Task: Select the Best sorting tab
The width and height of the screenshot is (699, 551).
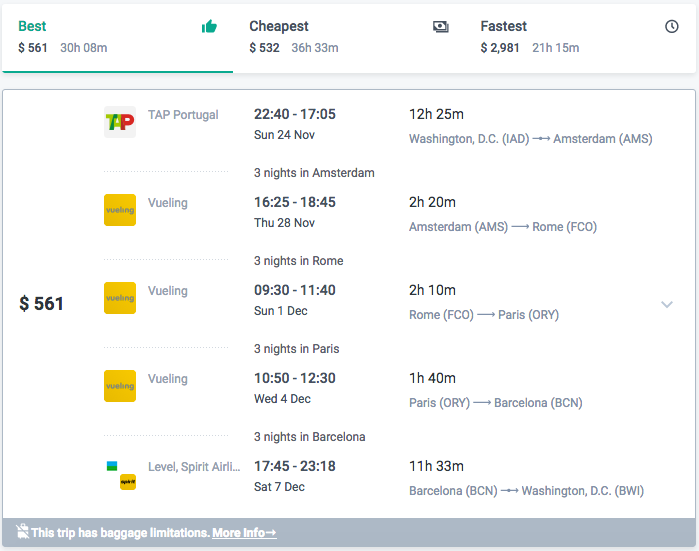Action: coord(117,37)
